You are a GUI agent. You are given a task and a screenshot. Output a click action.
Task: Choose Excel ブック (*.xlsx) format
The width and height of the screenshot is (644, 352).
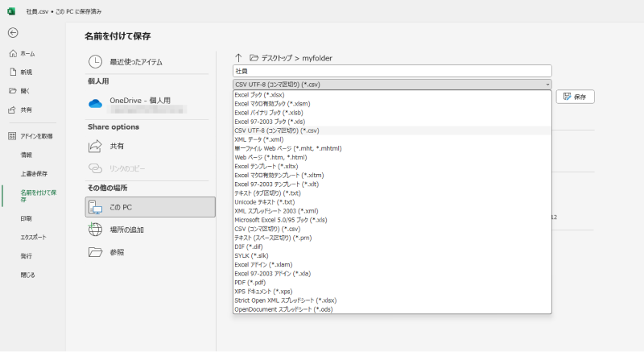(x=392, y=95)
